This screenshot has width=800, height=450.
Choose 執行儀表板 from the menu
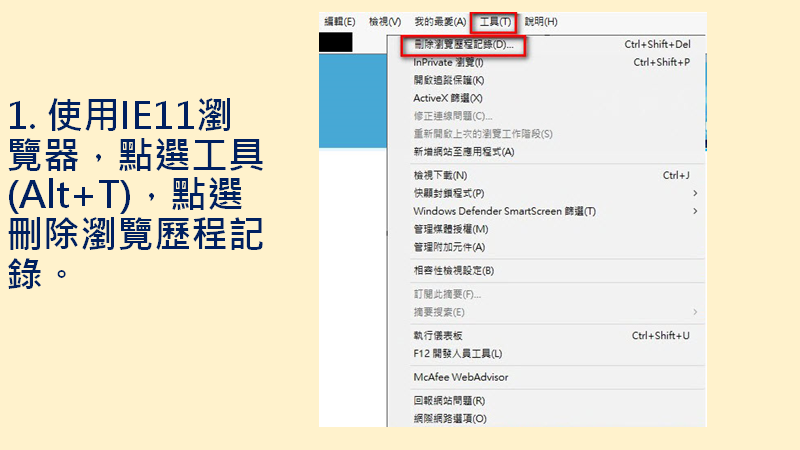point(438,336)
